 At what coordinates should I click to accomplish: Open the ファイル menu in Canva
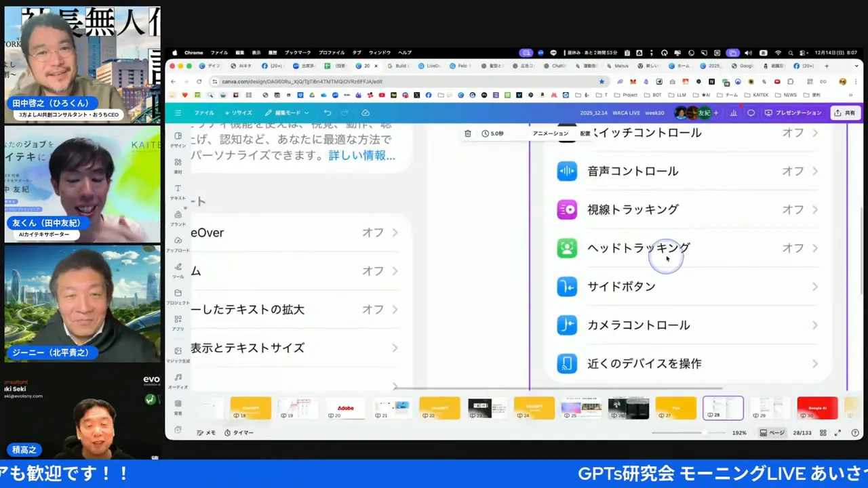(x=203, y=113)
